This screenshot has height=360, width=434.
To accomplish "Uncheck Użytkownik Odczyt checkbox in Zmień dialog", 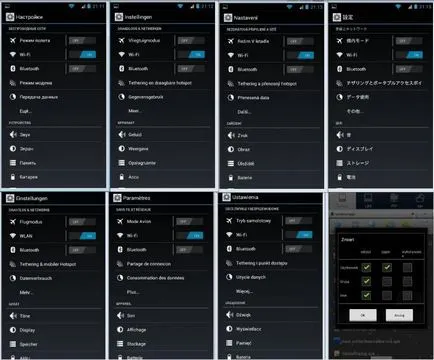I will 366,267.
